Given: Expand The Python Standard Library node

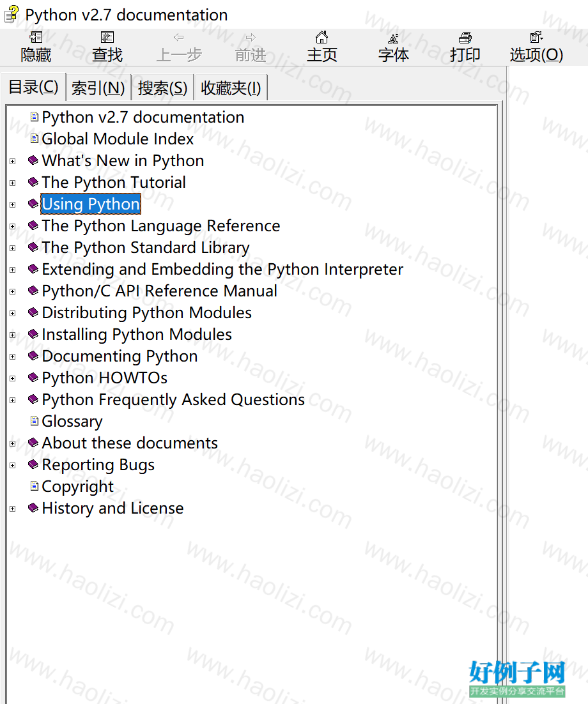Looking at the screenshot, I should [x=13, y=248].
